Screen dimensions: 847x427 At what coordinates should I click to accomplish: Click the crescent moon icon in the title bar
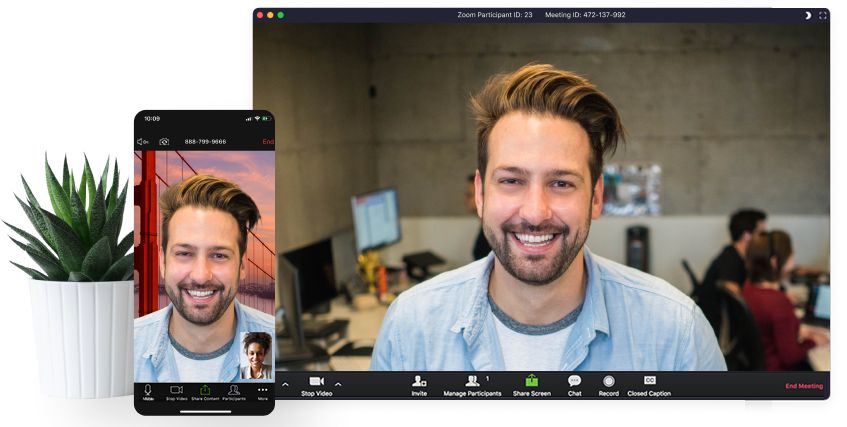pos(808,15)
